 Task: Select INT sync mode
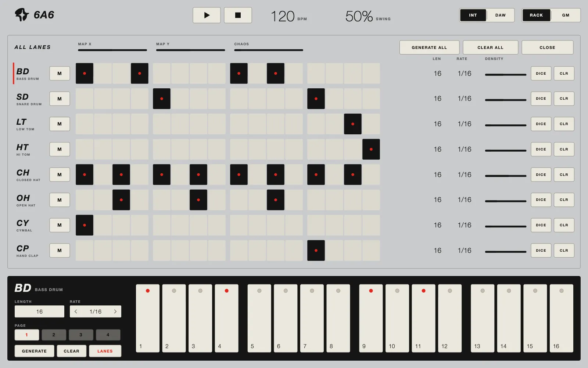(x=473, y=15)
